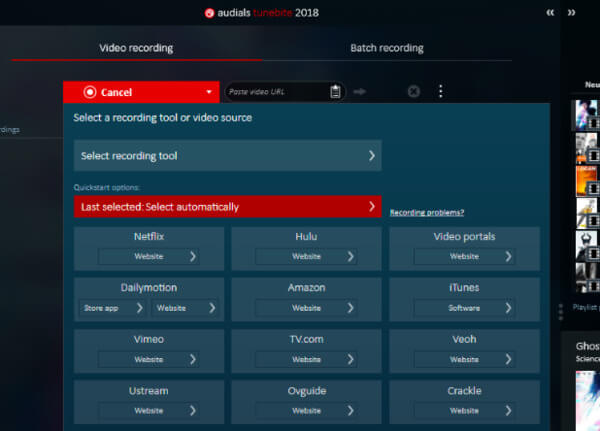Image resolution: width=600 pixels, height=431 pixels.
Task: Click the double left chevron at top
Action: coord(550,13)
